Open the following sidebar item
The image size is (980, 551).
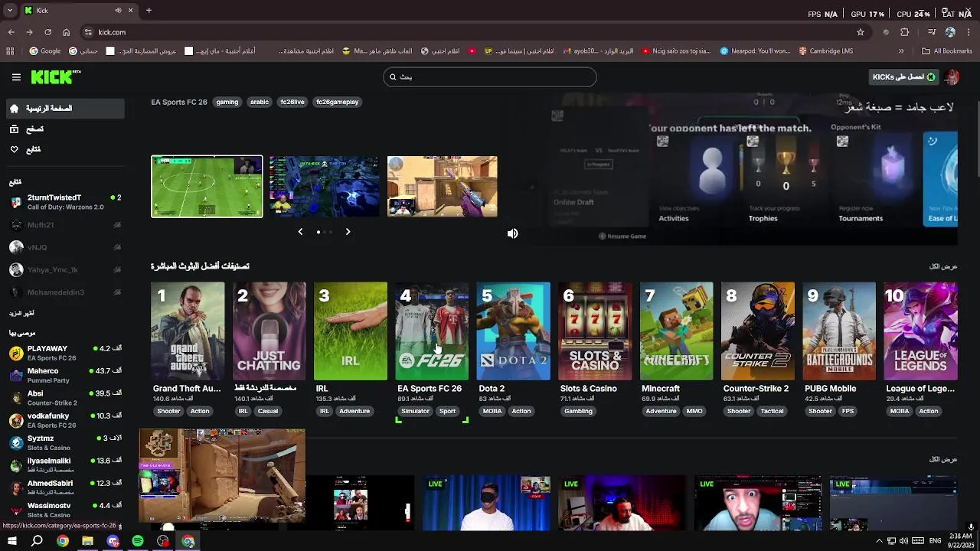[x=65, y=149]
